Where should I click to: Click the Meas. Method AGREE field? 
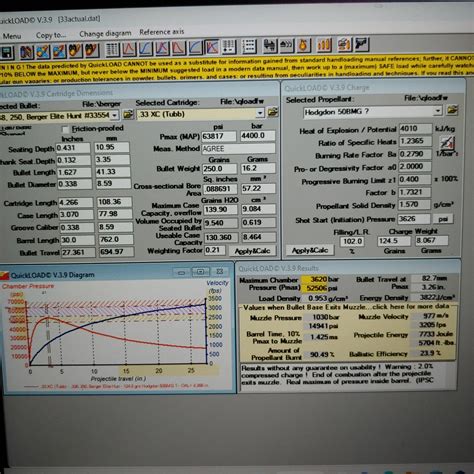239,149
